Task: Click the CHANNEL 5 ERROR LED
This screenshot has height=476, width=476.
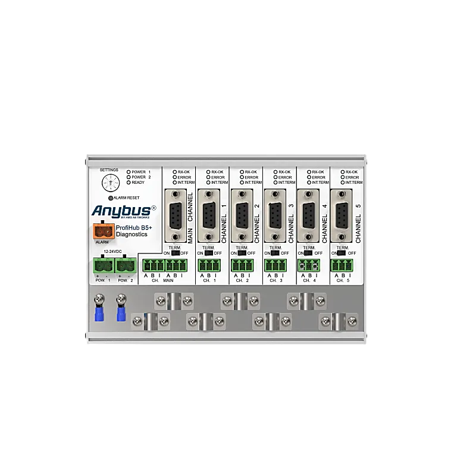Action: 343,177
